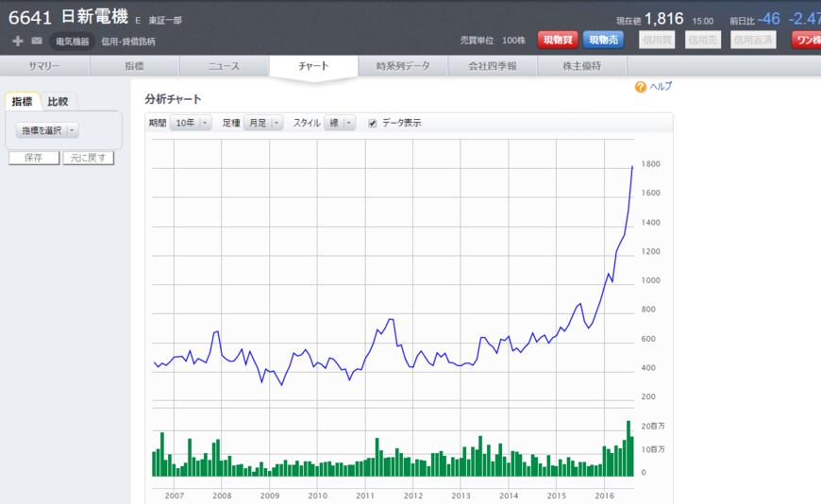
Task: Click the red 現物買 button
Action: (558, 40)
